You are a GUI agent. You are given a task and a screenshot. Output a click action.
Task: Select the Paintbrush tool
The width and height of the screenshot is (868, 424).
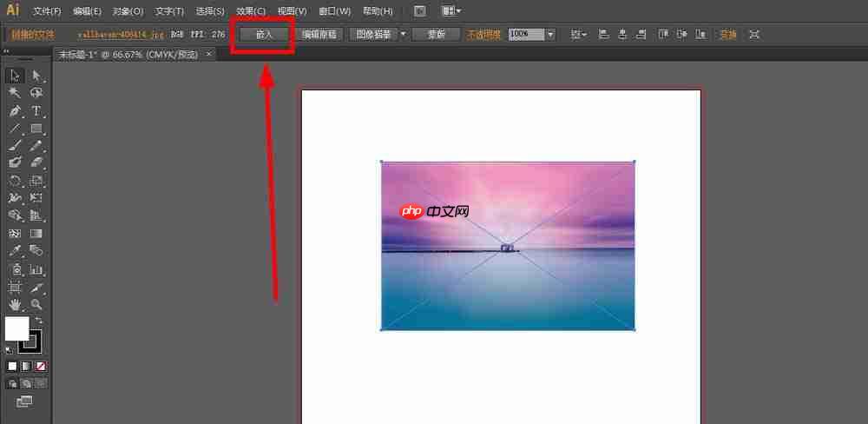15,146
